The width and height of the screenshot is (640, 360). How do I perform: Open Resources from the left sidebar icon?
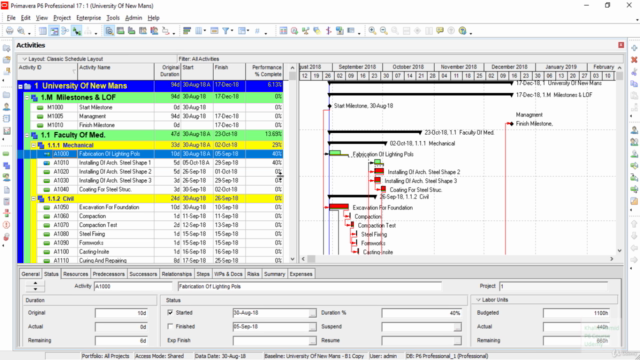(7, 107)
